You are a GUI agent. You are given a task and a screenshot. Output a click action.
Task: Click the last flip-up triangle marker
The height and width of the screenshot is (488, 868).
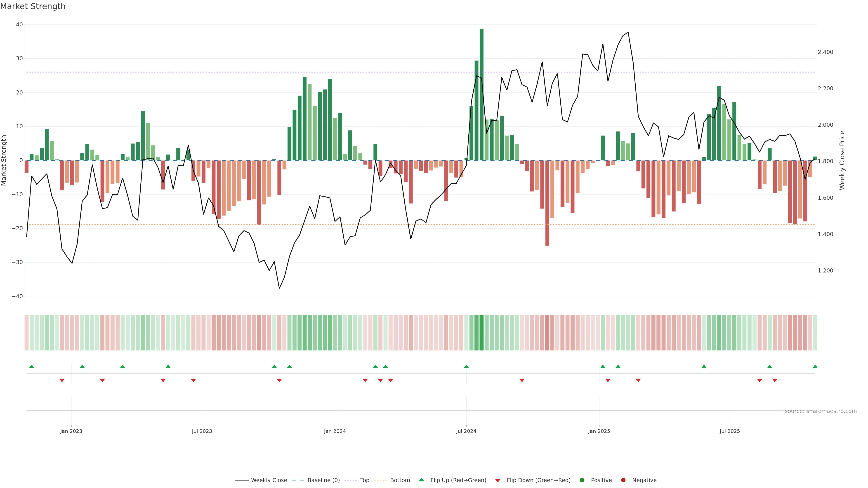coord(815,366)
